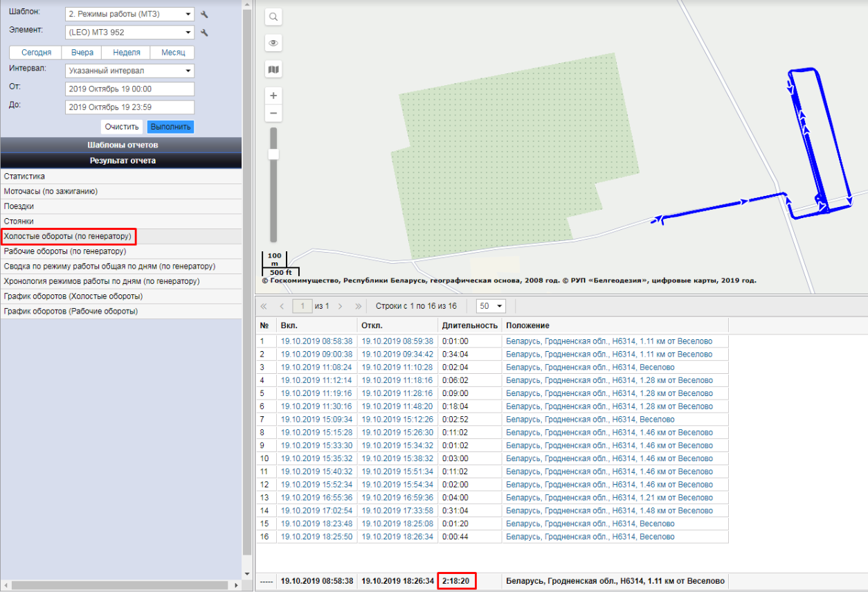Image resolution: width=868 pixels, height=592 pixels.
Task: Select the Вчера interval button
Action: coord(82,53)
